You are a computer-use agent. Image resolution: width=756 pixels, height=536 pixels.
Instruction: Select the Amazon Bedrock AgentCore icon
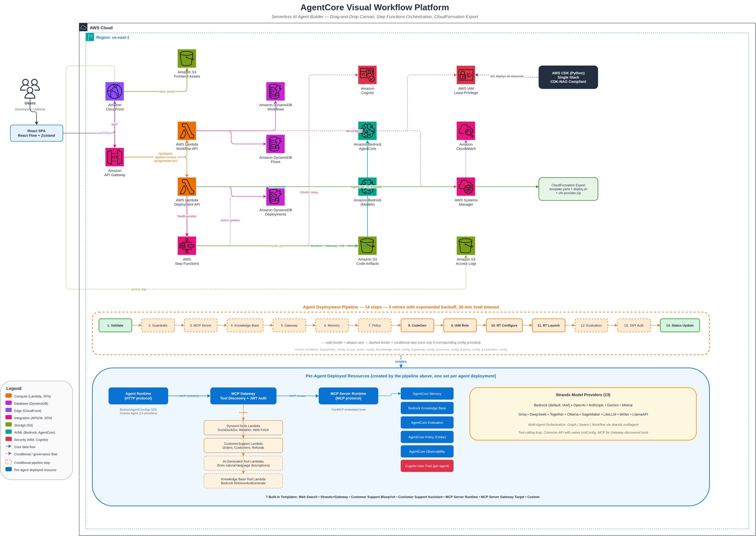coord(367,131)
